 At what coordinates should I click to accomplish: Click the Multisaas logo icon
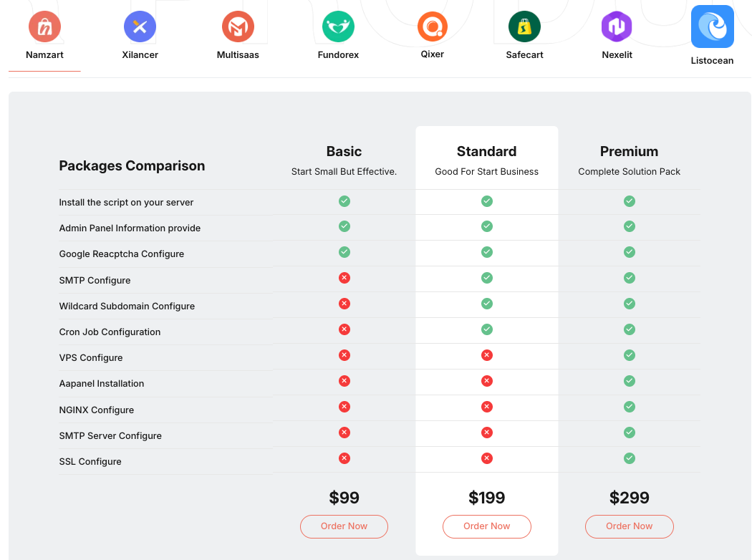(x=238, y=27)
